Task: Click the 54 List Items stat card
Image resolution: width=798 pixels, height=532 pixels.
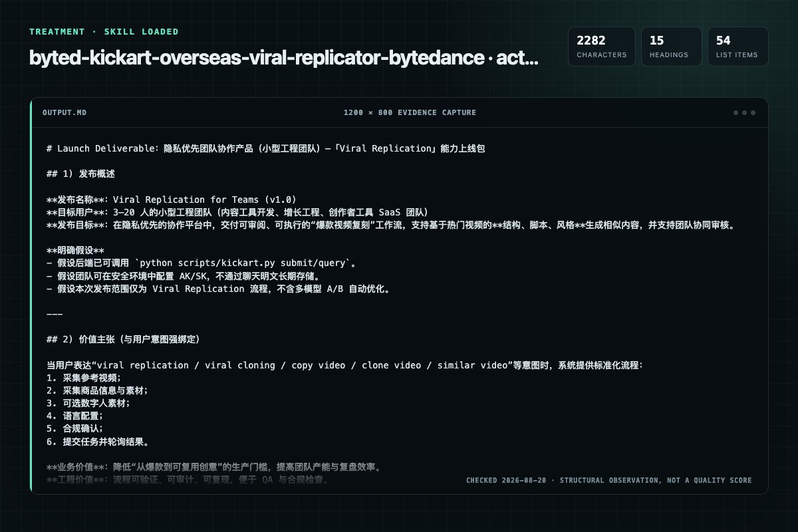Action: point(737,47)
